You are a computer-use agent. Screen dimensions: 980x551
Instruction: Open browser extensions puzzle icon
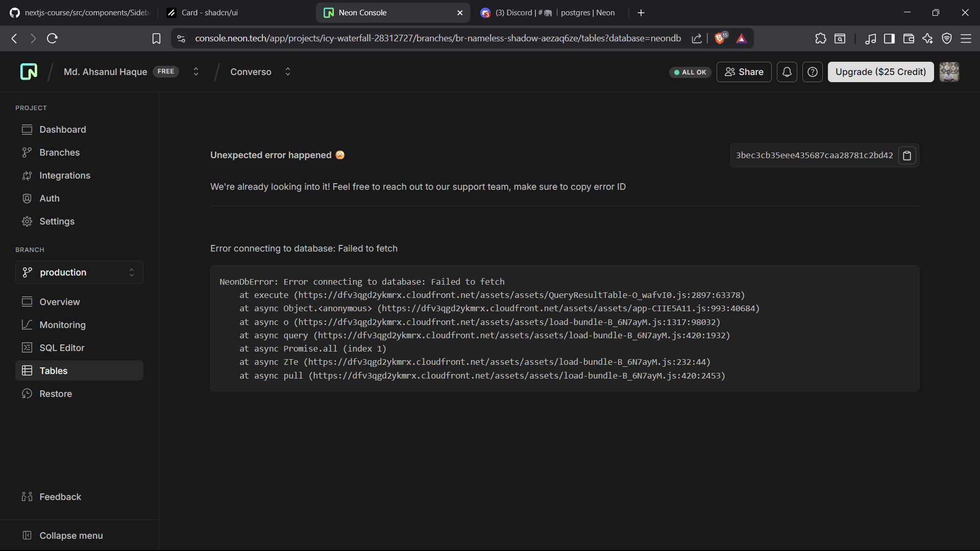pyautogui.click(x=820, y=38)
